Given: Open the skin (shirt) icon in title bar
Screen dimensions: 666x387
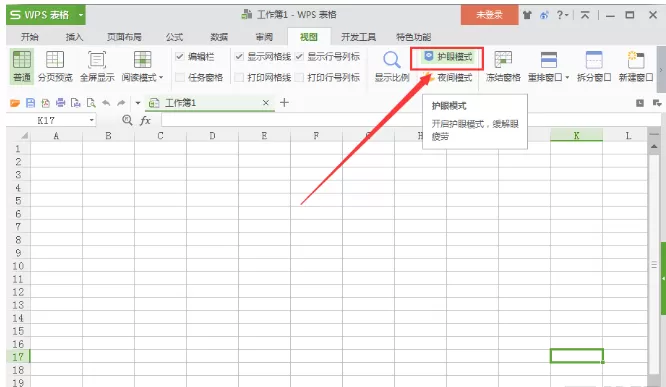Looking at the screenshot, I should pyautogui.click(x=527, y=15).
